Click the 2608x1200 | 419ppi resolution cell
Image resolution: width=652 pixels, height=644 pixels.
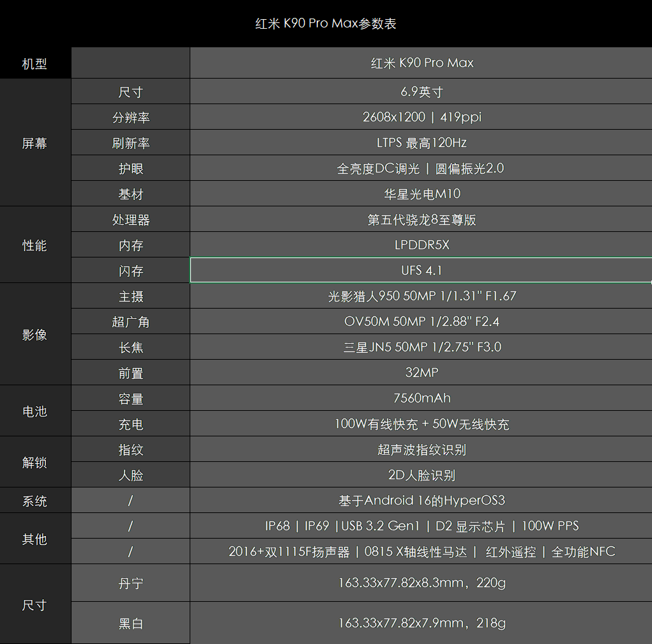pyautogui.click(x=421, y=117)
